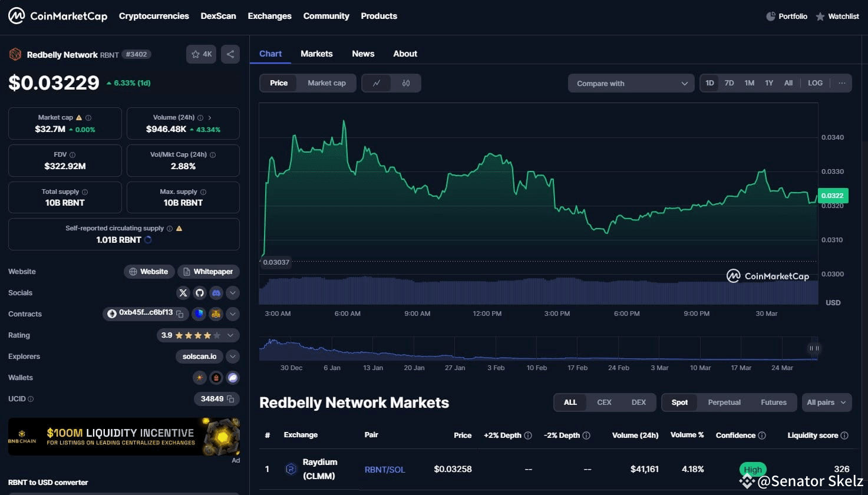Expand more social links
Screen dimensions: 868x495
[x=232, y=293]
